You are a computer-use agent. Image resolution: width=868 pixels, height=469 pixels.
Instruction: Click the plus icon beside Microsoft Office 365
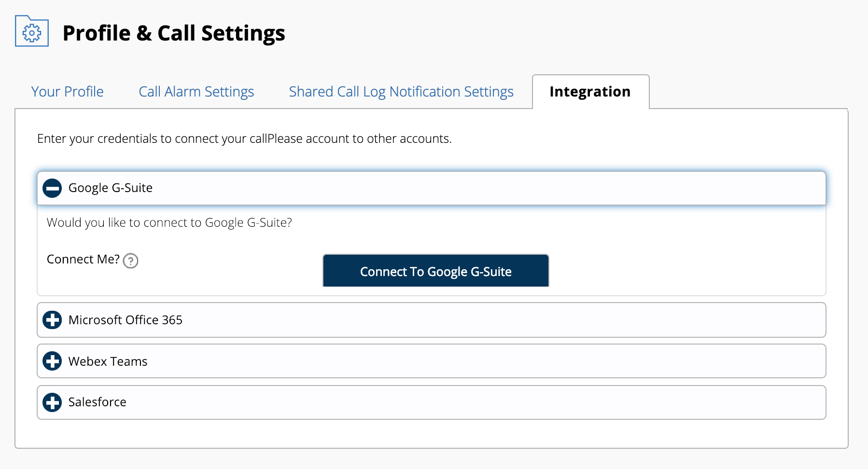[52, 320]
